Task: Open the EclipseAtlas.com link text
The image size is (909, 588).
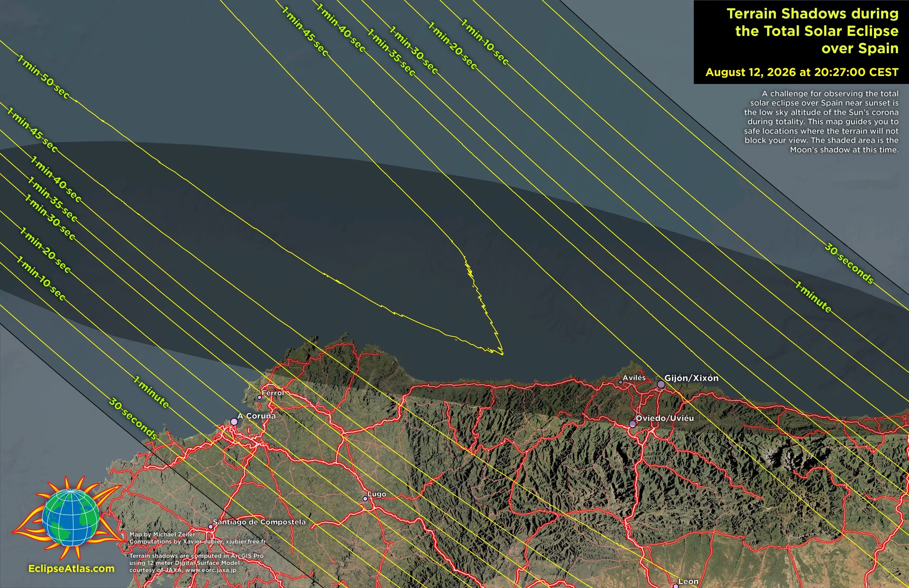Action: (x=71, y=568)
